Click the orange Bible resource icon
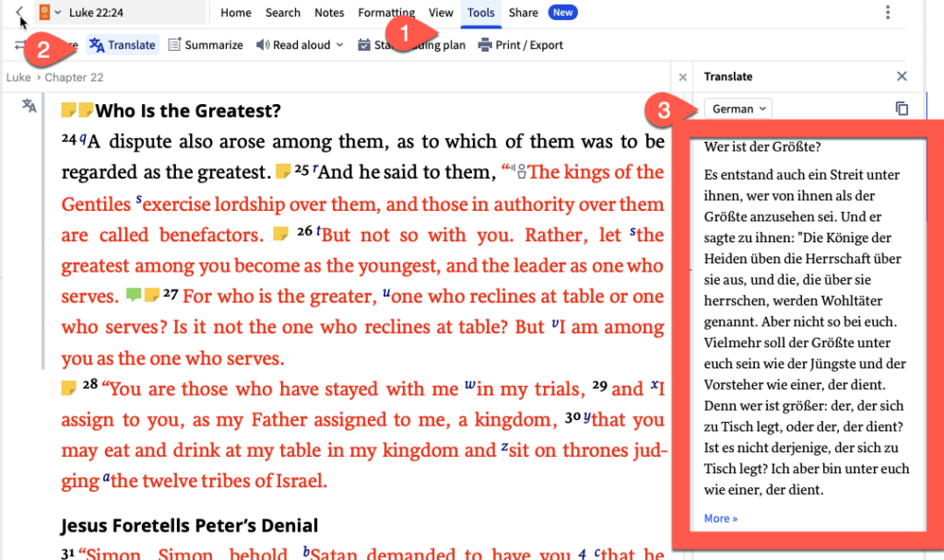 [43, 12]
